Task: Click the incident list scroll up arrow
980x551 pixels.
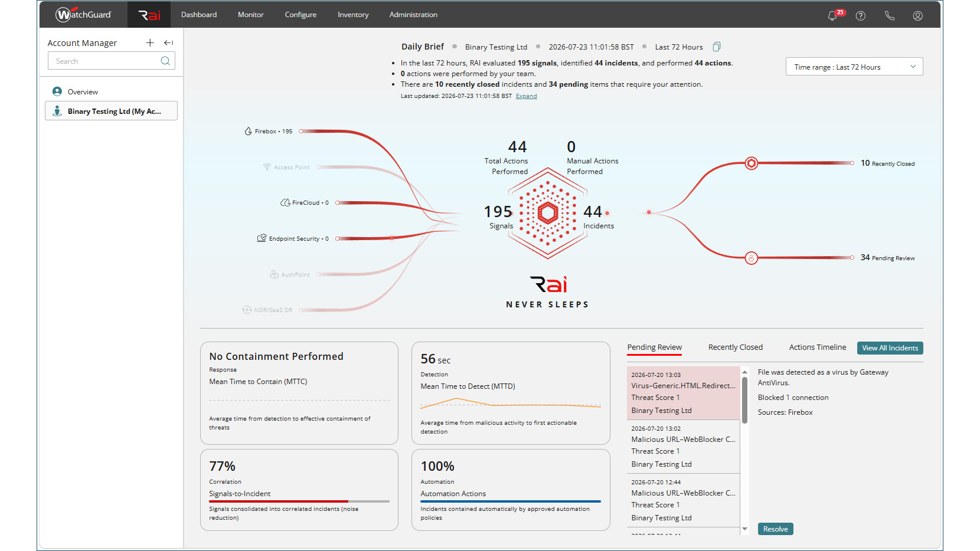Action: pyautogui.click(x=744, y=372)
